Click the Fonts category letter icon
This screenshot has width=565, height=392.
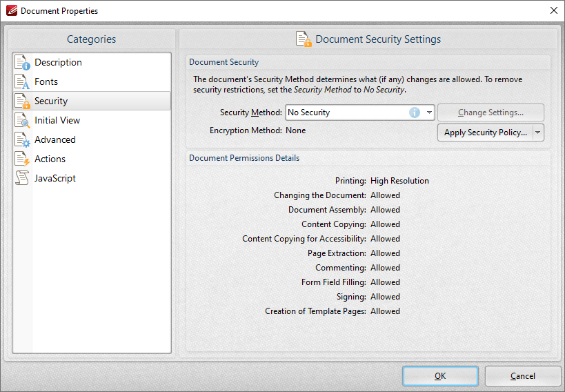click(22, 82)
